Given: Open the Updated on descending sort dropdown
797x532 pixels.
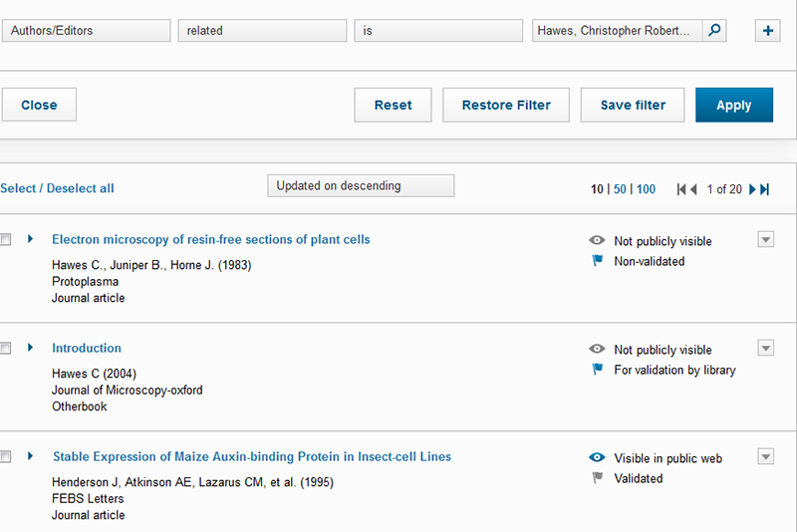Looking at the screenshot, I should [361, 186].
